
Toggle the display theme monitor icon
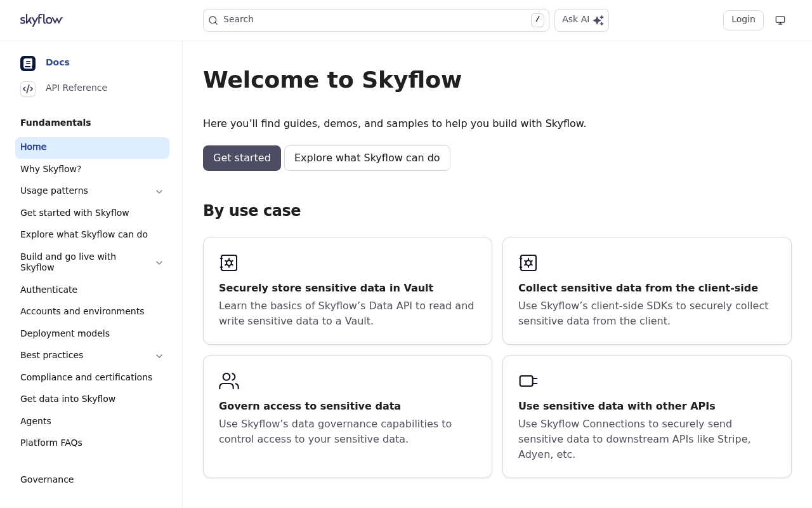[x=780, y=20]
